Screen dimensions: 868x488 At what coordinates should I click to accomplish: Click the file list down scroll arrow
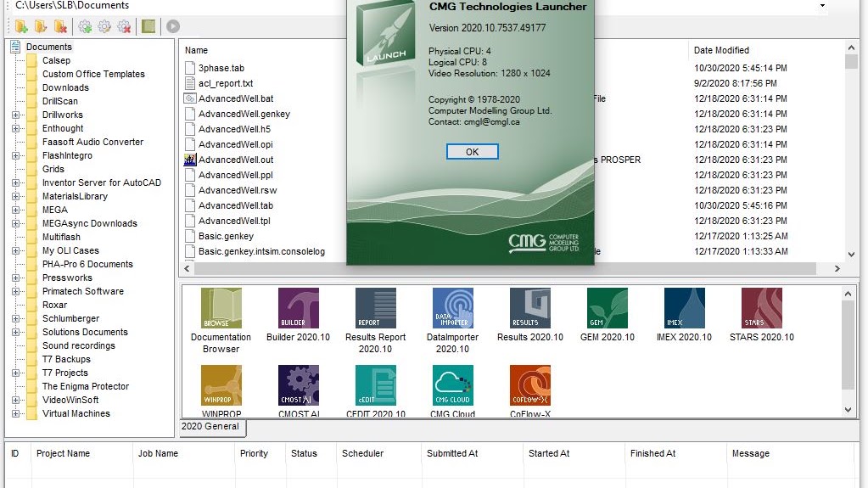point(851,255)
